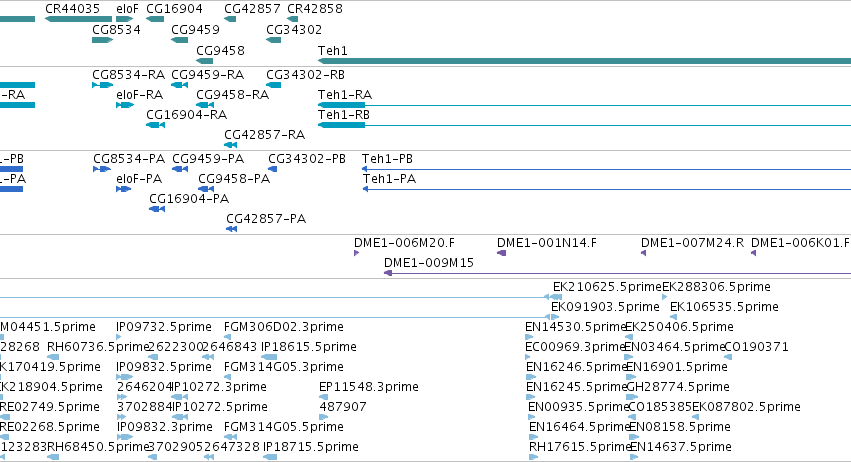Select EST IP18715.5prime label
The width and height of the screenshot is (851, 462).
(x=311, y=447)
